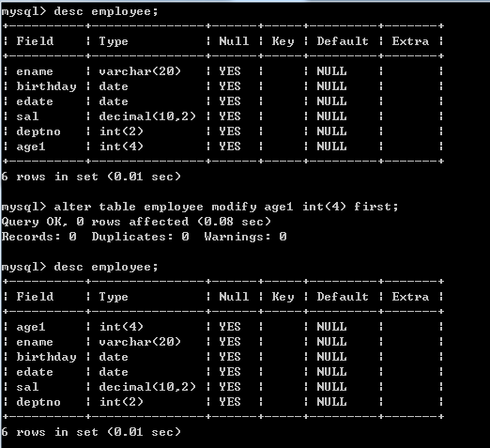490x448 pixels.
Task: Click 'varchar(20)' type in first table
Action: point(140,71)
